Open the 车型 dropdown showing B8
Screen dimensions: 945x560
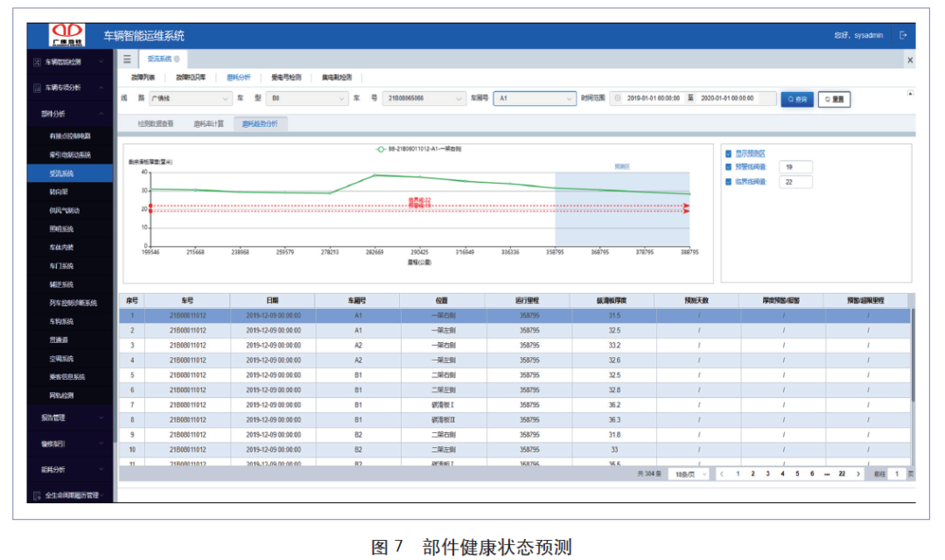pyautogui.click(x=306, y=99)
